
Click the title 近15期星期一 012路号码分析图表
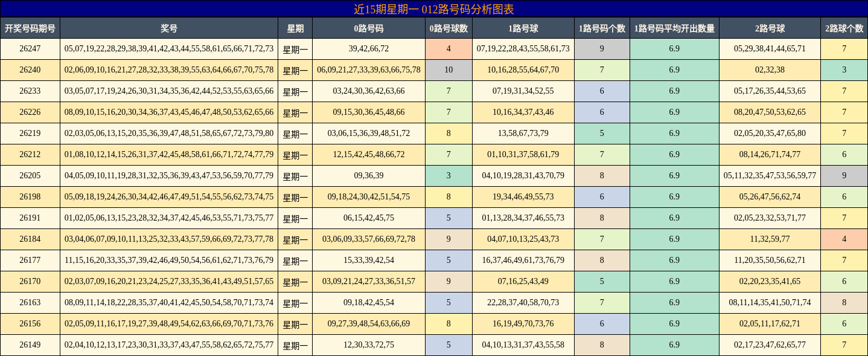(x=433, y=9)
